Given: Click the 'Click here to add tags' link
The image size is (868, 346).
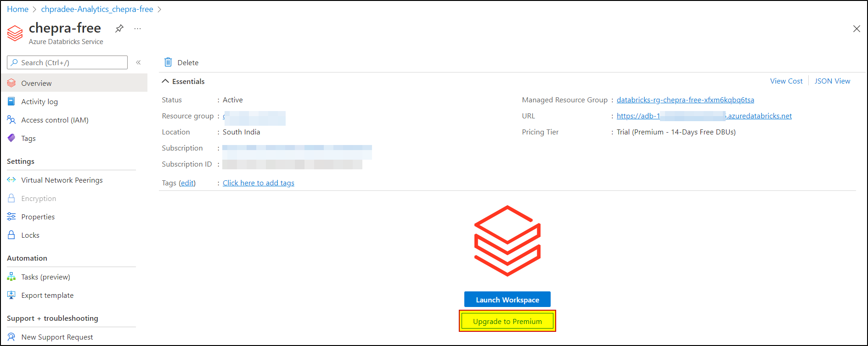Looking at the screenshot, I should pos(259,183).
